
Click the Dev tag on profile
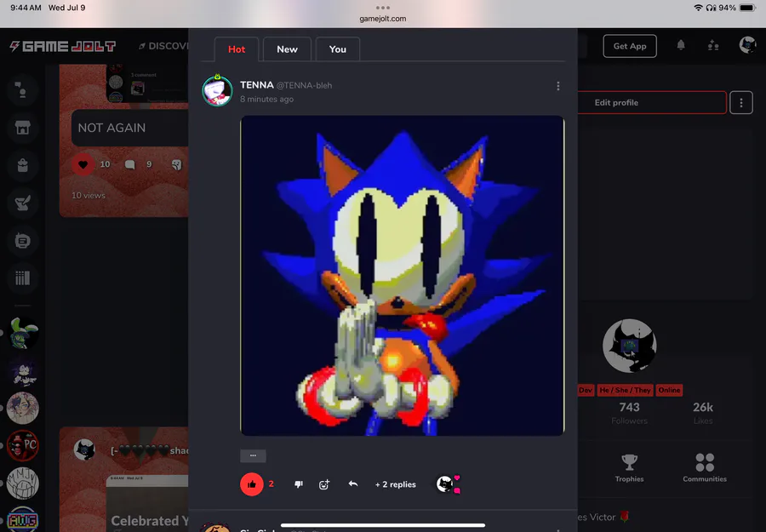586,391
